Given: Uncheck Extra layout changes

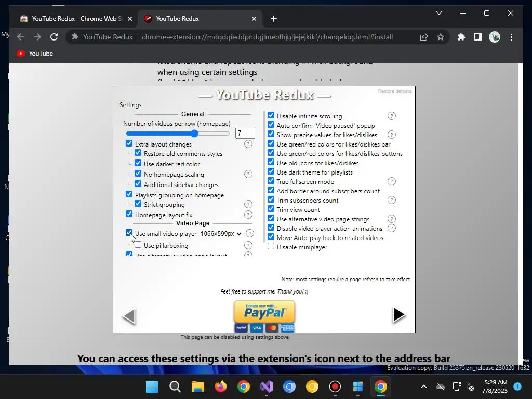Looking at the screenshot, I should [129, 143].
